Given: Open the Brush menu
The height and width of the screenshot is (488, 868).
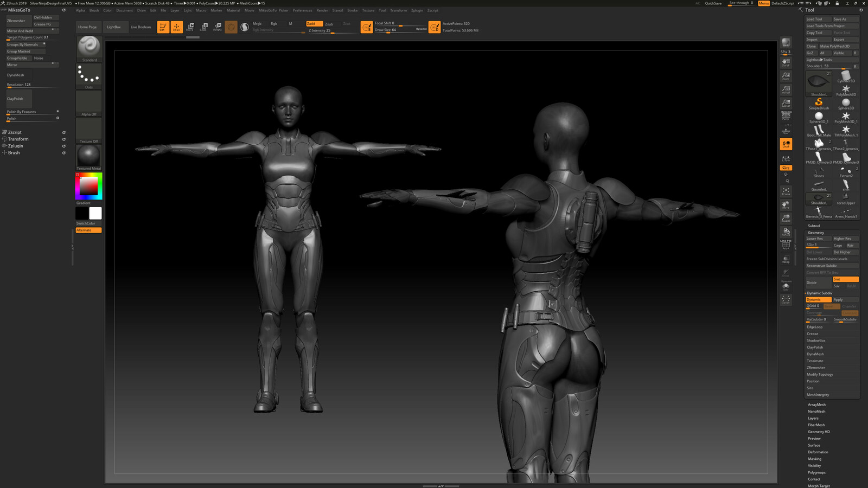Looking at the screenshot, I should (x=94, y=10).
